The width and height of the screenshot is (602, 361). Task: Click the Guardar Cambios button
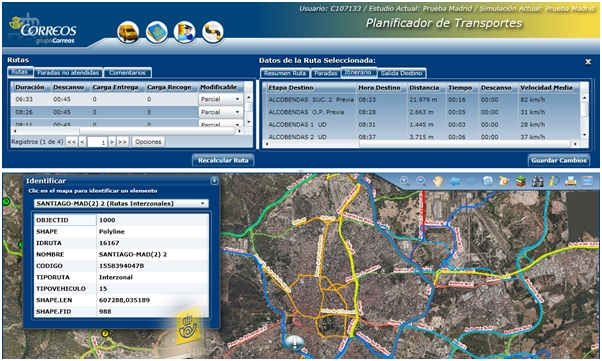point(559,160)
